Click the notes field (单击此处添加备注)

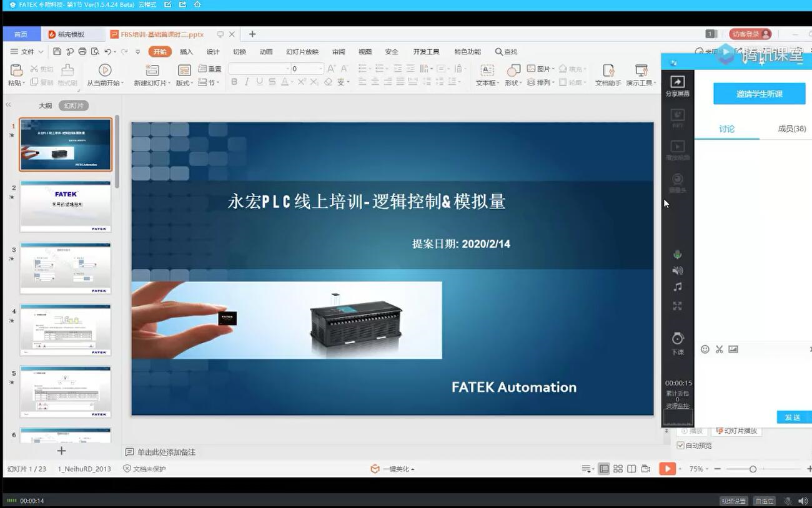pos(166,452)
